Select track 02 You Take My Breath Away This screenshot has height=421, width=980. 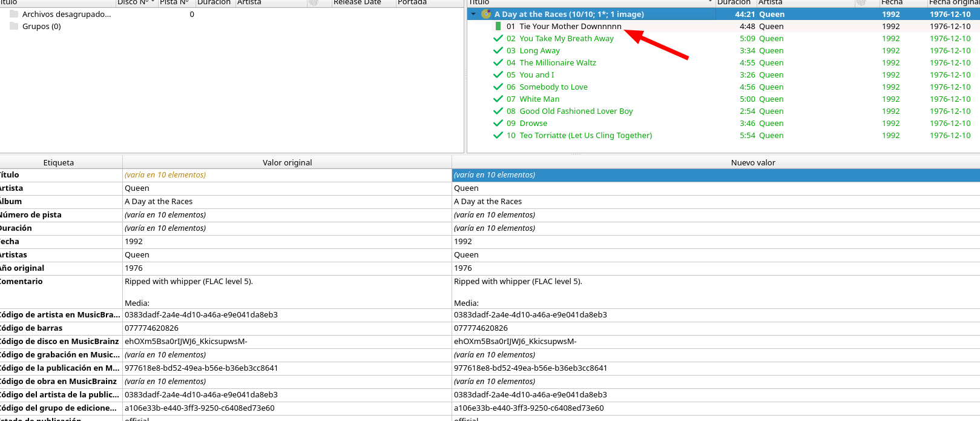click(x=723, y=38)
